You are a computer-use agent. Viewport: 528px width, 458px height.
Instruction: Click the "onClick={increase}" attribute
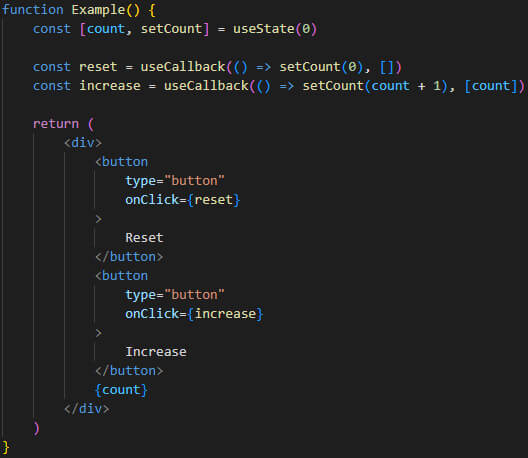click(194, 314)
